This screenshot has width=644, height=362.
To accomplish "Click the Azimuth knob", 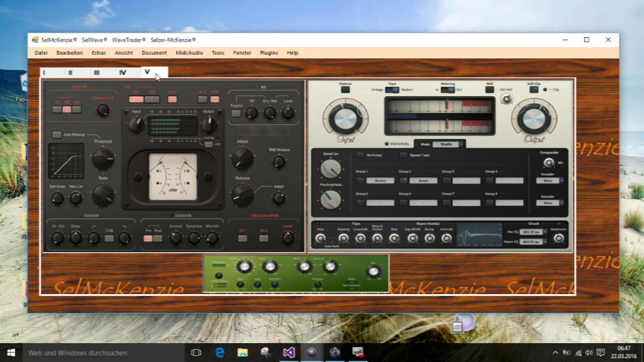I will point(447,238).
